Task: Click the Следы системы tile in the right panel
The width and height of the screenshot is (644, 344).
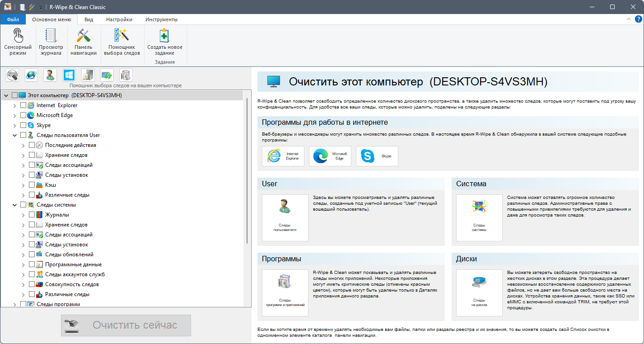Action: click(x=479, y=218)
